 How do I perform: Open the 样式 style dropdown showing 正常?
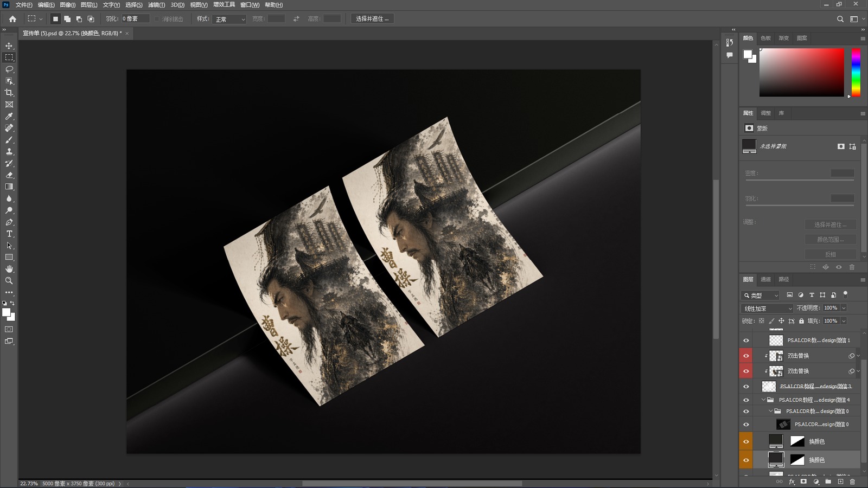pyautogui.click(x=230, y=19)
